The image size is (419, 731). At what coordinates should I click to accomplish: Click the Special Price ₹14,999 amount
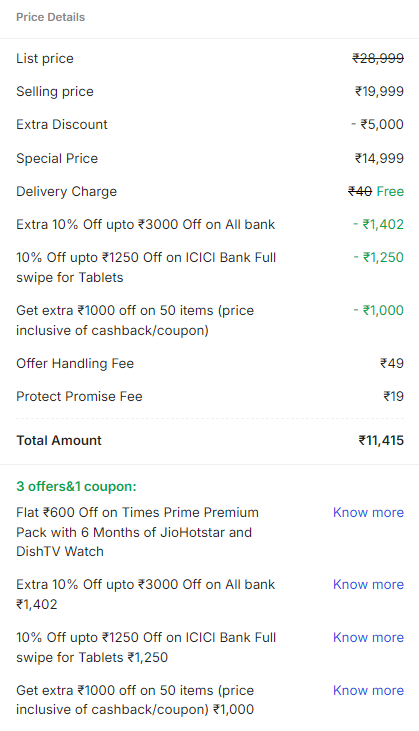[379, 159]
